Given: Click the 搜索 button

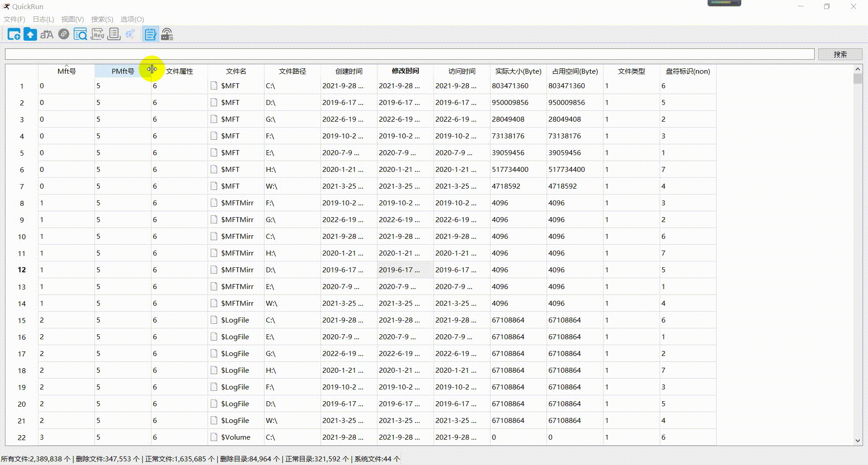Looking at the screenshot, I should tap(840, 54).
